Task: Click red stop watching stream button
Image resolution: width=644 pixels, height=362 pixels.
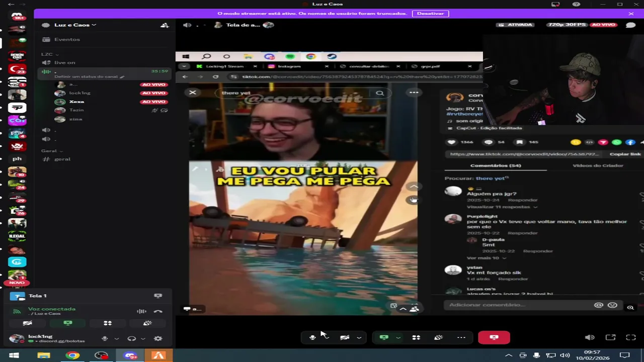Action: [494, 337]
